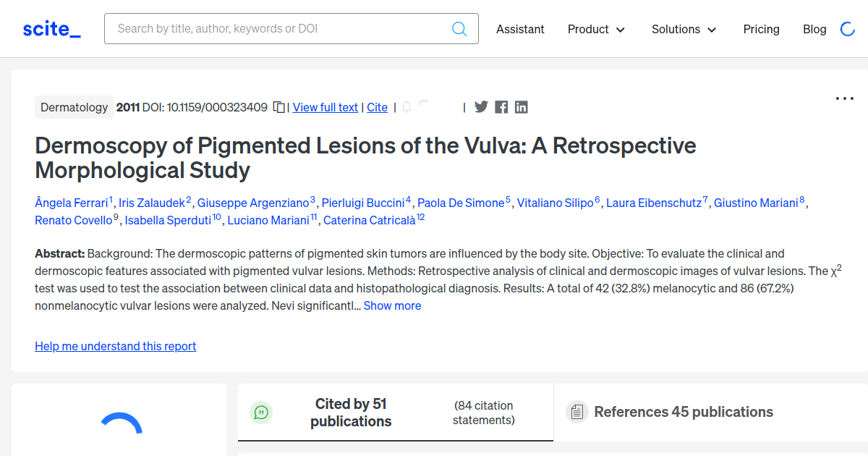Open the three-dot overflow menu
Screen dimensions: 868x456
[x=844, y=98]
